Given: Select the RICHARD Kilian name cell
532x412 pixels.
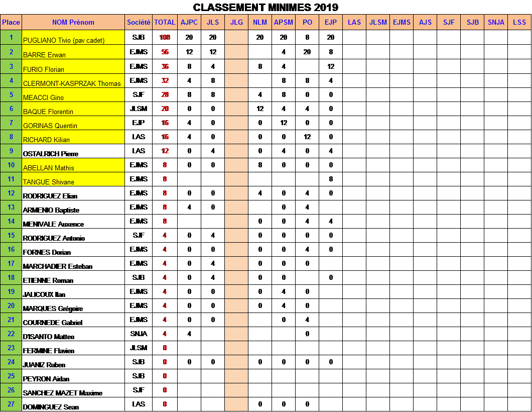Looking at the screenshot, I should (x=73, y=137).
